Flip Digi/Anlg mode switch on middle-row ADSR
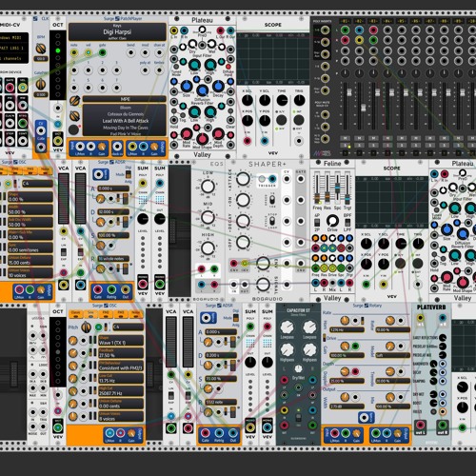Viewport: 476px width, 476px height. [129, 174]
